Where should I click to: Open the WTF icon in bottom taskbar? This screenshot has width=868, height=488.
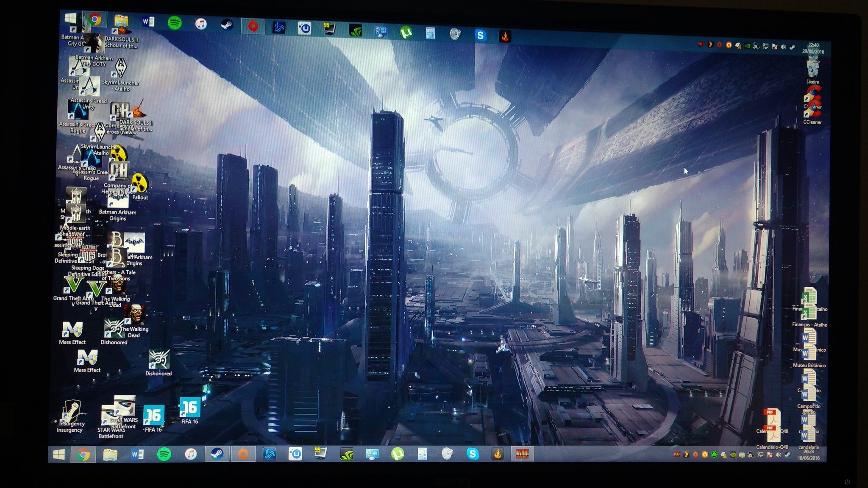click(522, 454)
